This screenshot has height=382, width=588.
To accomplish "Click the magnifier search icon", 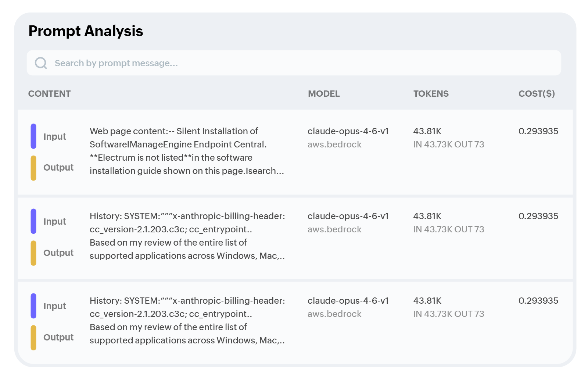I will [41, 63].
